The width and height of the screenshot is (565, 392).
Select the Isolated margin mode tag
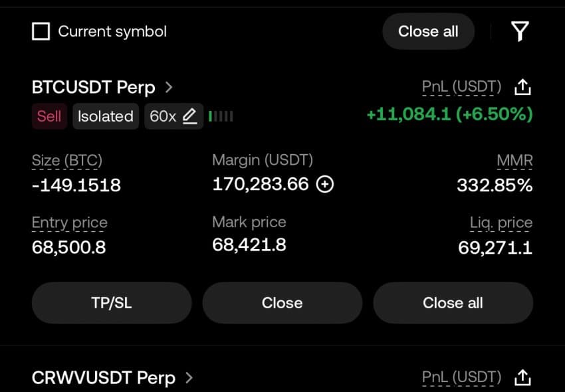[106, 116]
